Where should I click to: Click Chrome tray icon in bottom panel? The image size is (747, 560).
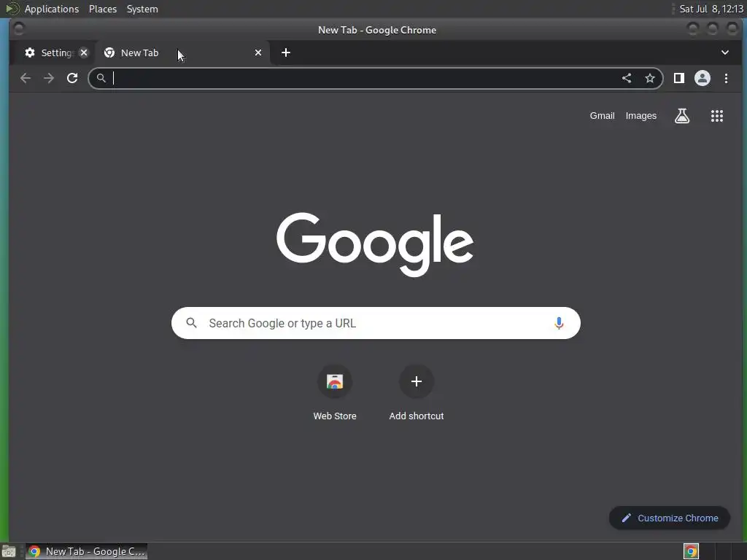coord(691,551)
